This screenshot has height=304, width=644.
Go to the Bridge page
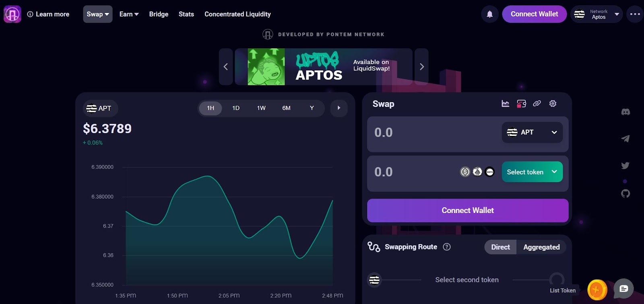159,14
